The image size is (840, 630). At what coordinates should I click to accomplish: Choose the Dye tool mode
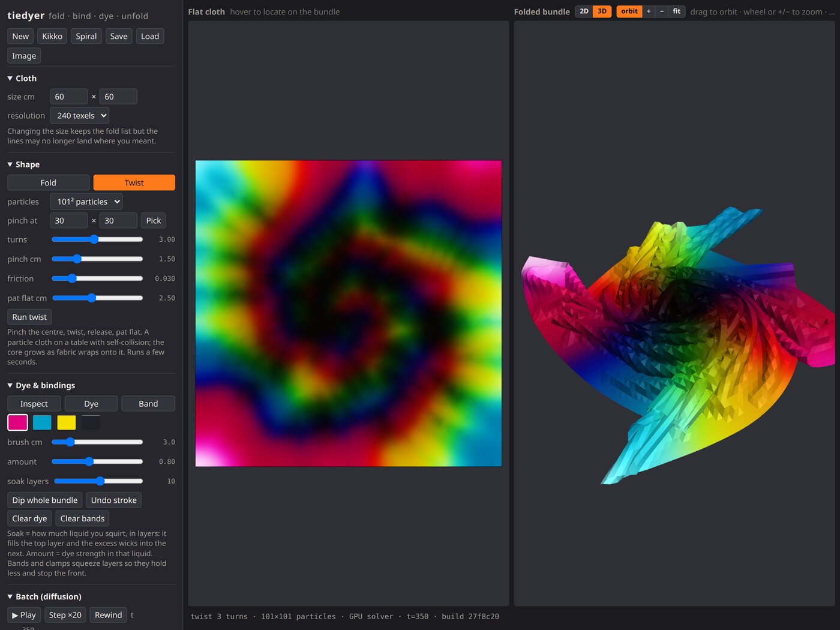tap(91, 404)
